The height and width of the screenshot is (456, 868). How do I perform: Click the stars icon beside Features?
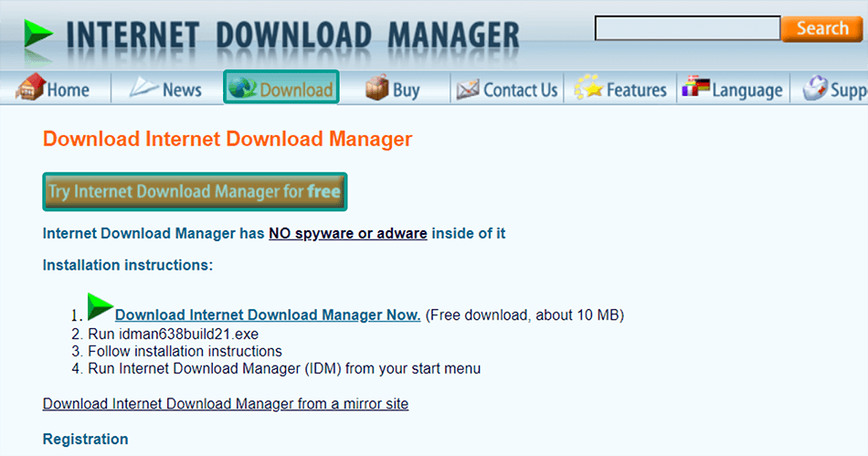pos(587,88)
